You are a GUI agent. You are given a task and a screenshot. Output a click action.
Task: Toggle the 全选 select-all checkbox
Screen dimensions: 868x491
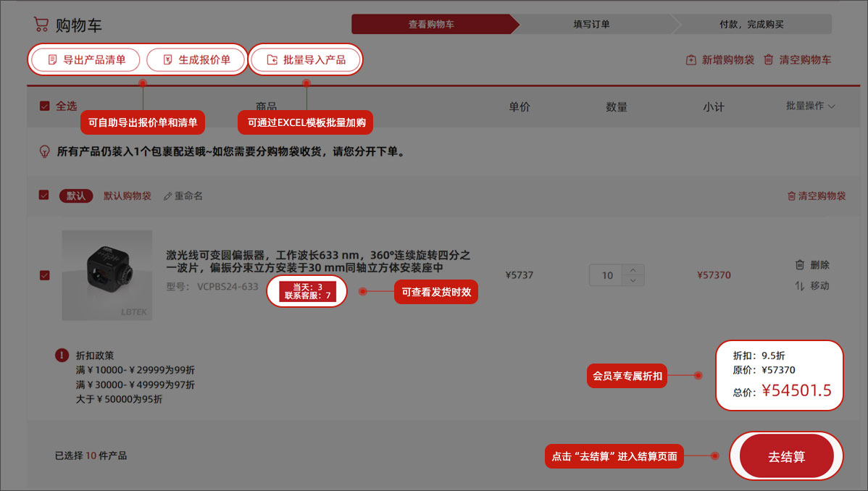tap(45, 106)
